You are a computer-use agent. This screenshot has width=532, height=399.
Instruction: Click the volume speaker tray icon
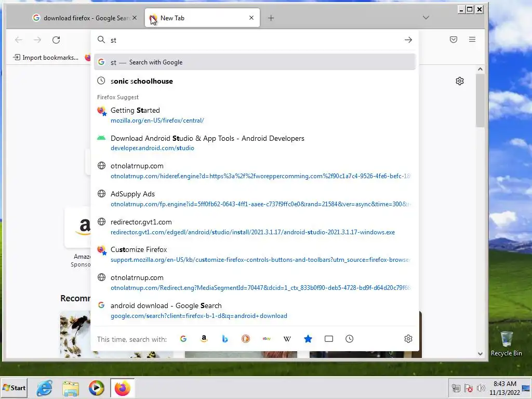(x=481, y=388)
